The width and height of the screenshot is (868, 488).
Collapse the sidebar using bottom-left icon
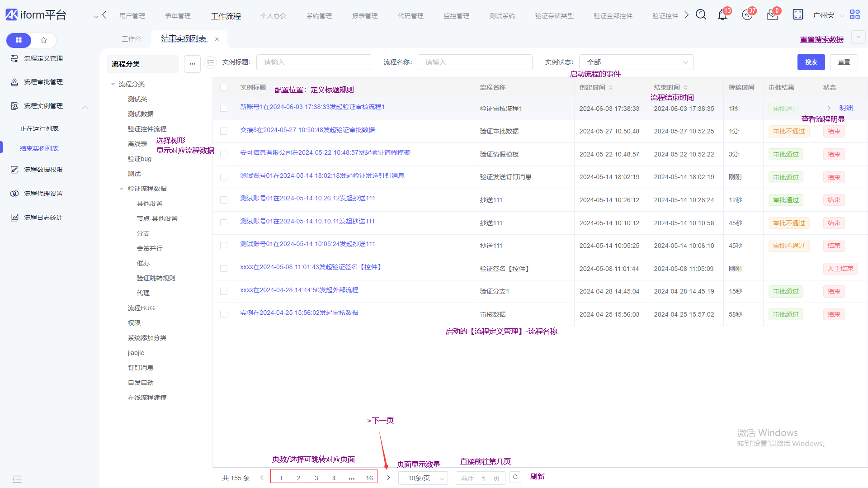click(17, 479)
